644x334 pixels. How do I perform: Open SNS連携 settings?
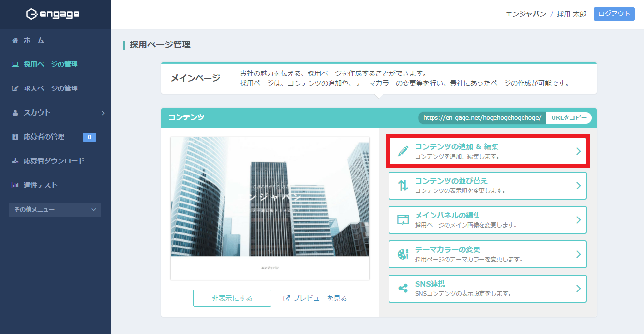488,289
